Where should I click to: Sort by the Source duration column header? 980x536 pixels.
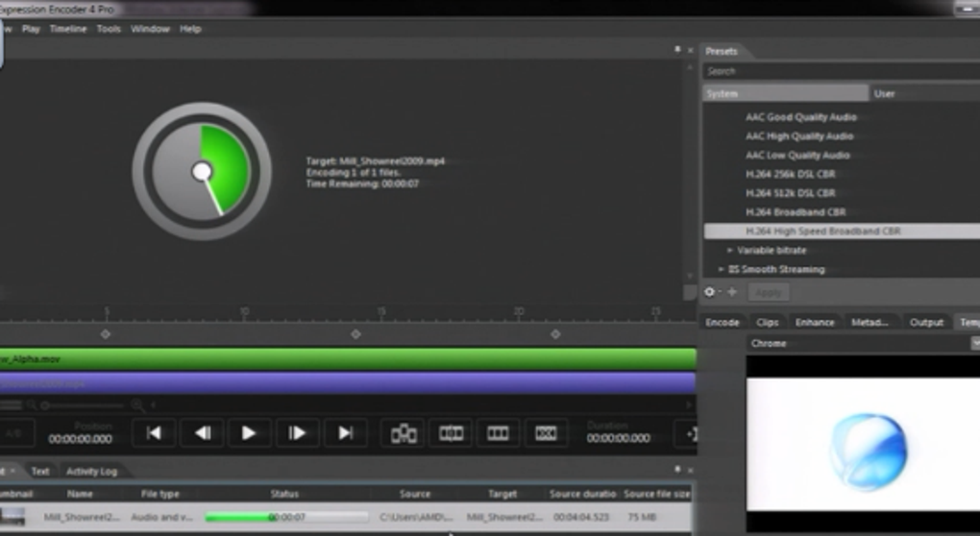[582, 494]
